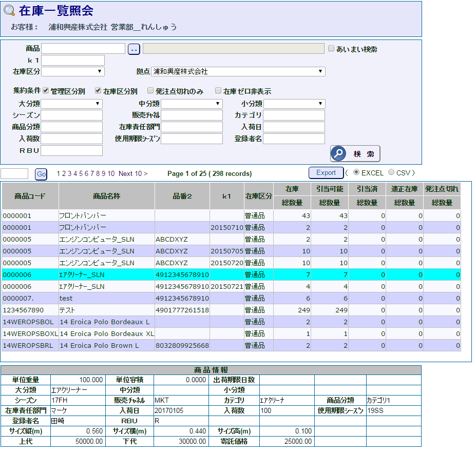Click the 商品名称 column header
The image size is (476, 454).
[107, 196]
